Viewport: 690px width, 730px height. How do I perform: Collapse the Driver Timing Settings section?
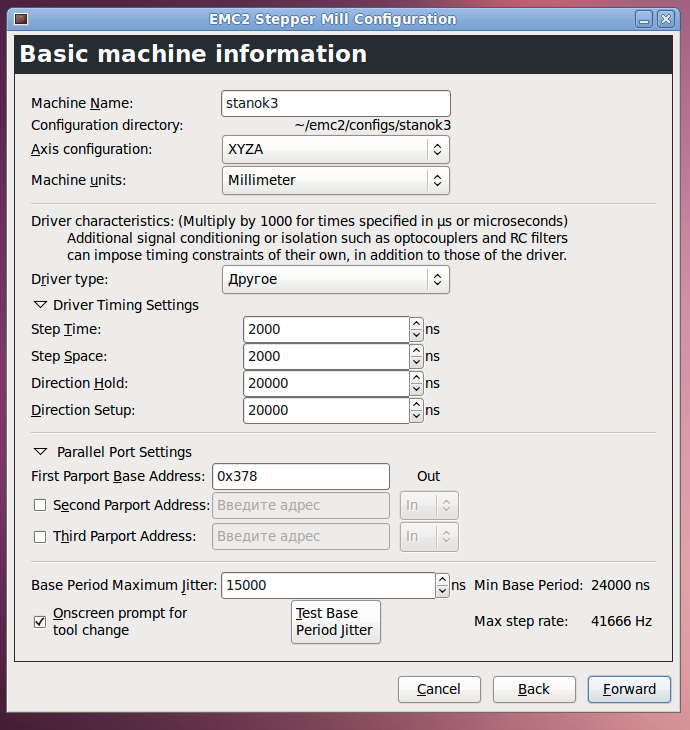click(41, 305)
